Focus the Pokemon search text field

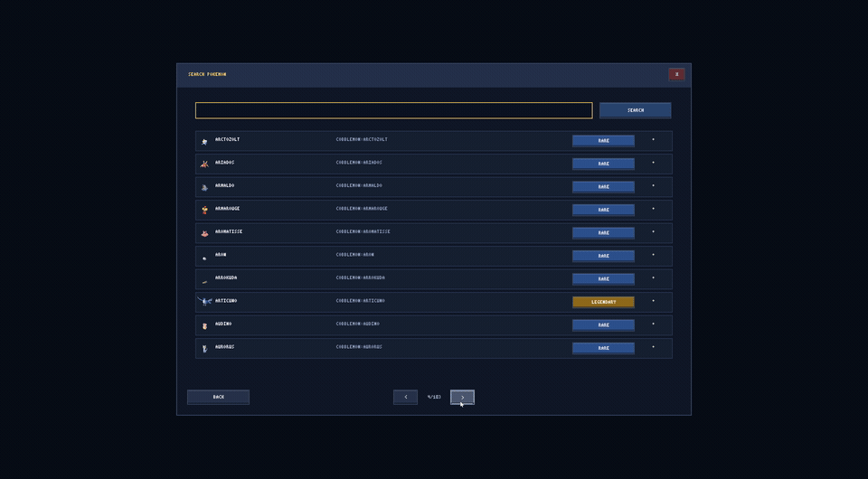(x=393, y=110)
